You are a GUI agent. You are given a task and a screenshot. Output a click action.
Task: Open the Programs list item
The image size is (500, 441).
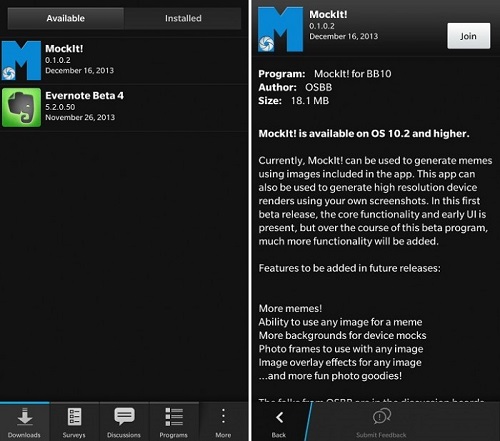coord(174,422)
